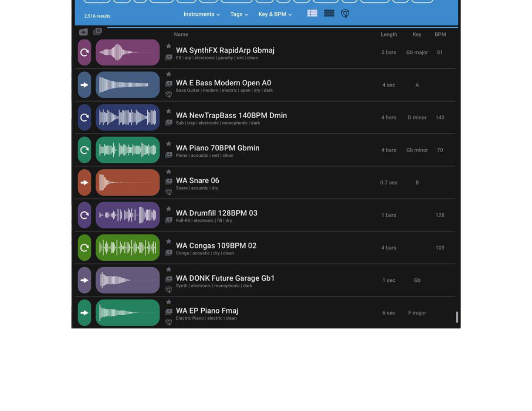The image size is (532, 411).
Task: Click loop icon for WA NewTrapBass 140BPM Dmin
Action: click(x=84, y=117)
